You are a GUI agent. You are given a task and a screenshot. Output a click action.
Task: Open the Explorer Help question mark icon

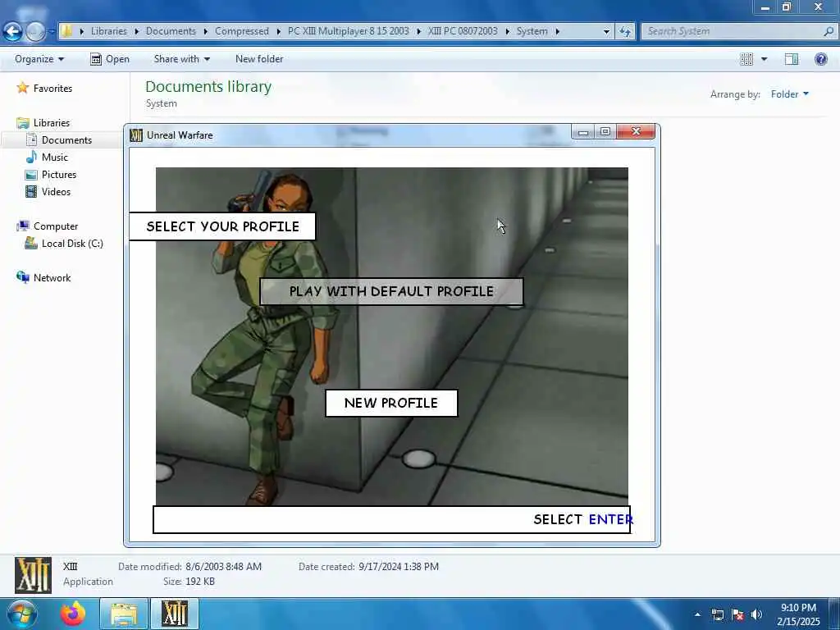(820, 59)
